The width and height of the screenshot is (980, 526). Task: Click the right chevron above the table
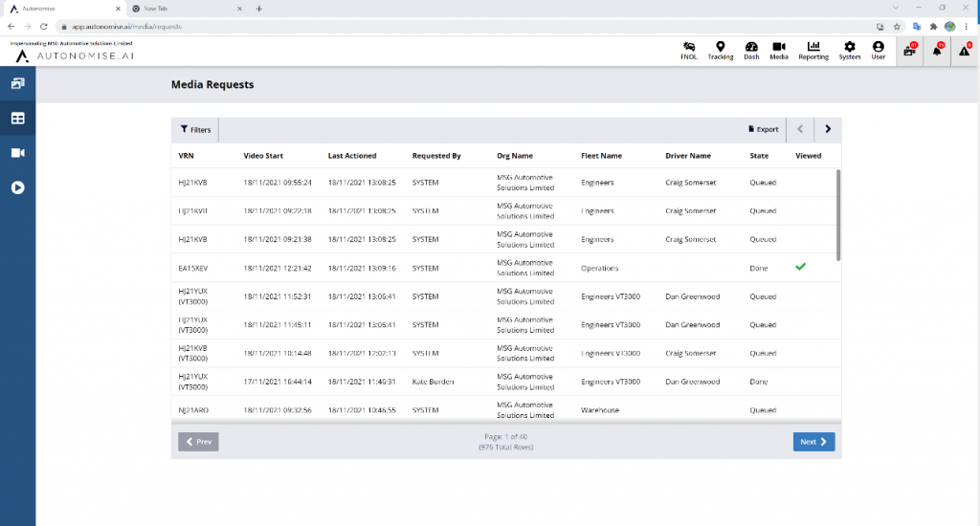click(x=828, y=129)
